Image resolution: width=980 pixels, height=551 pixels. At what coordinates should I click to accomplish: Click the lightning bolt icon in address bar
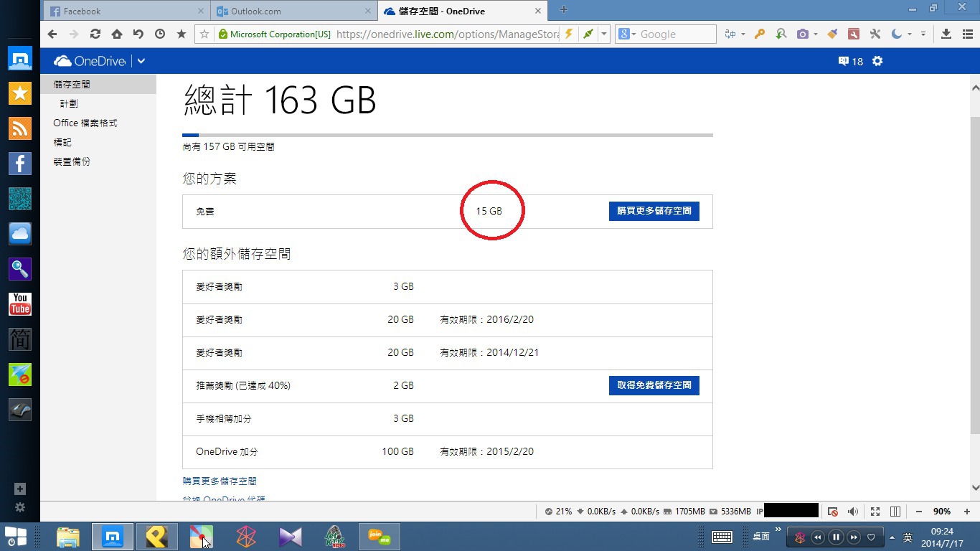[x=569, y=34]
